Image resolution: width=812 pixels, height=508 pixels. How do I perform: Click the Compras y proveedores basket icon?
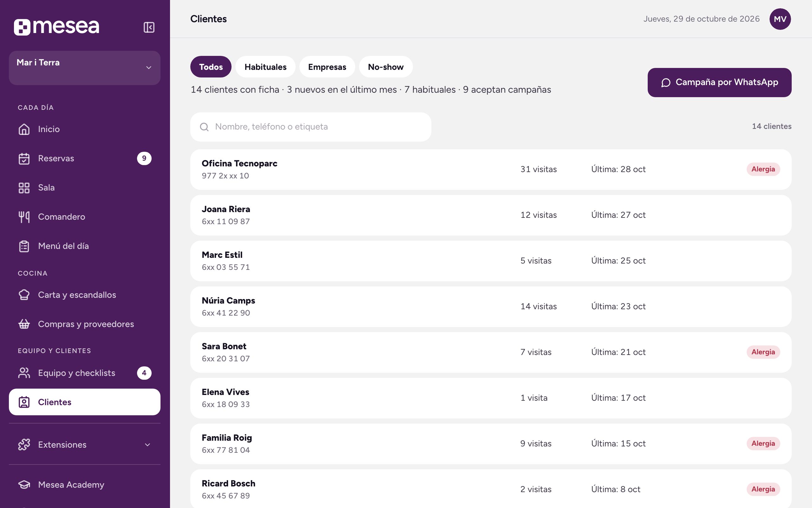point(24,324)
